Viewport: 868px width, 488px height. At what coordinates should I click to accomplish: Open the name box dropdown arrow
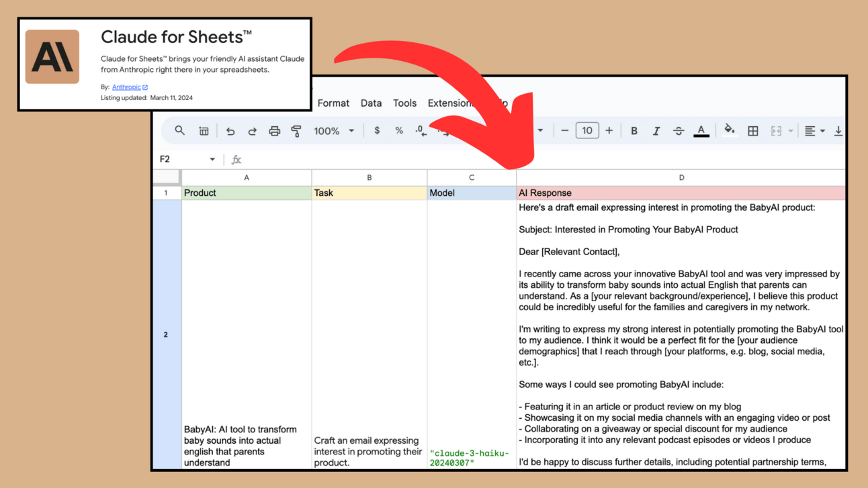212,160
